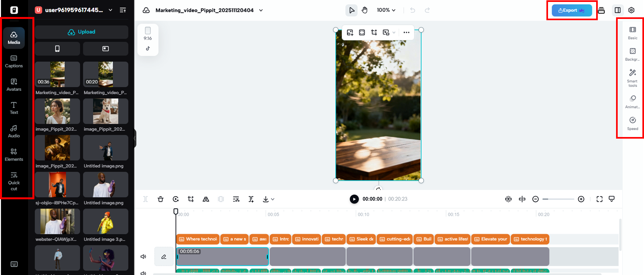Click the delete (trash) icon in timeline toolbar

point(161,199)
